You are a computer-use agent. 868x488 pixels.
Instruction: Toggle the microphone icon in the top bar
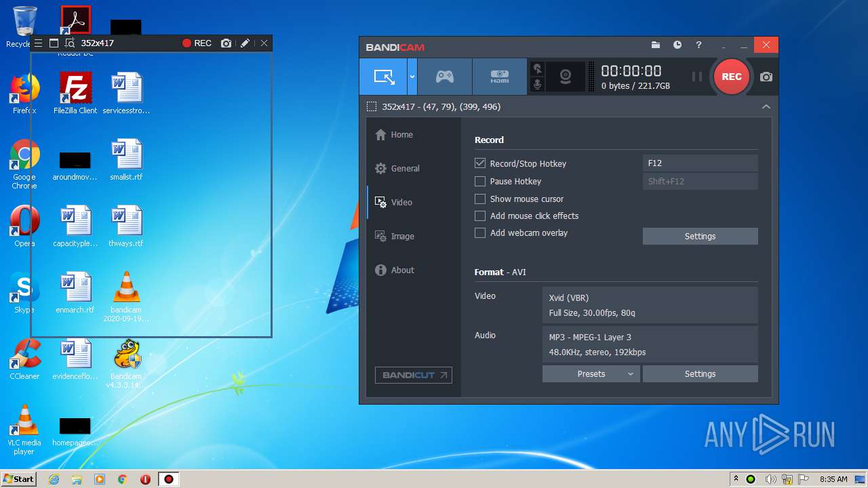(x=538, y=84)
